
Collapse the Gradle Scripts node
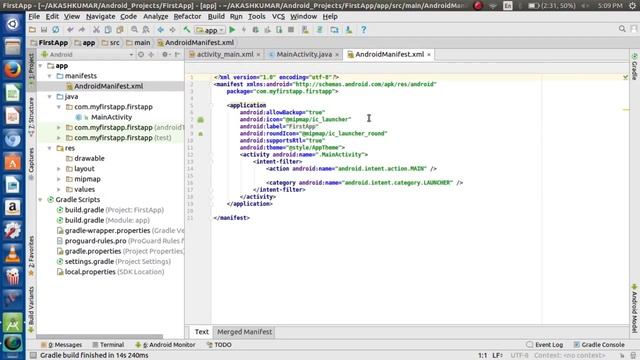40,200
